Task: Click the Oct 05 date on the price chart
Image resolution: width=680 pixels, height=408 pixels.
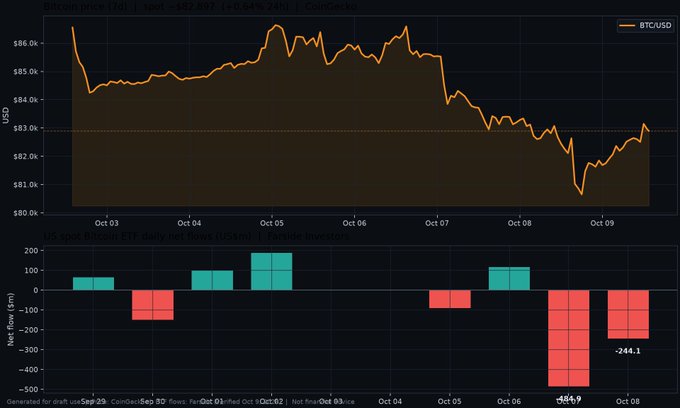Action: tap(272, 223)
